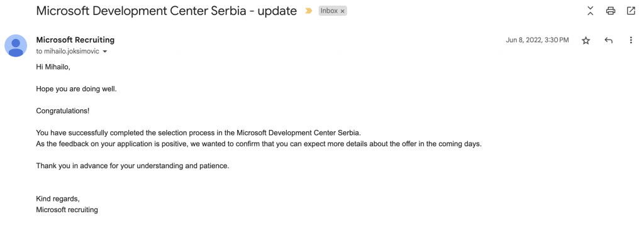Click the 'Thank you in advance' sentence
The height and width of the screenshot is (226, 644).
[x=132, y=166]
